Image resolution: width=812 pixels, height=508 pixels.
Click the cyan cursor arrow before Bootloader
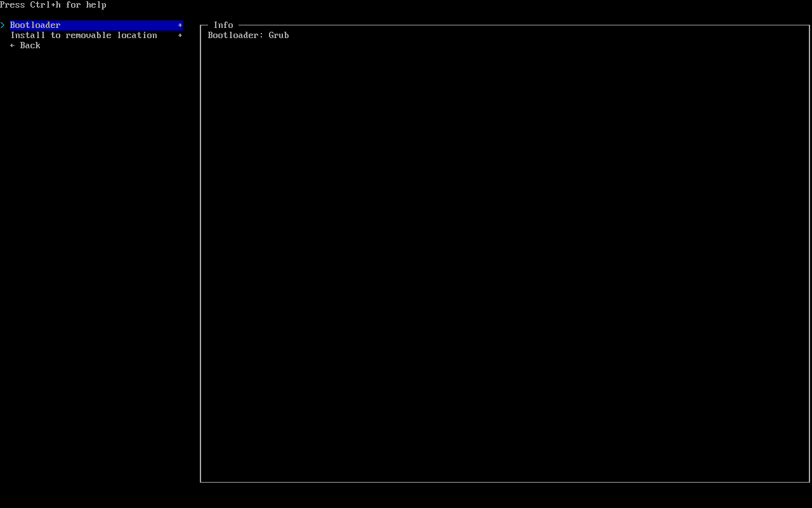tap(3, 25)
